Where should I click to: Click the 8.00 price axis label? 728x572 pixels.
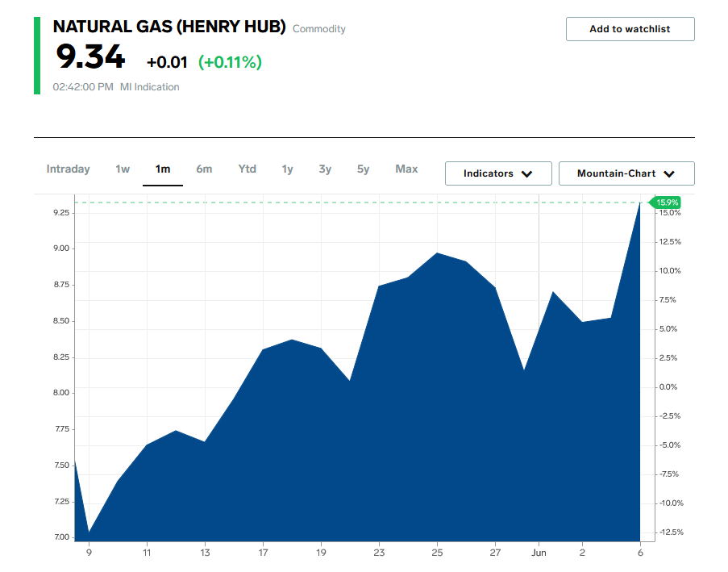click(x=61, y=393)
